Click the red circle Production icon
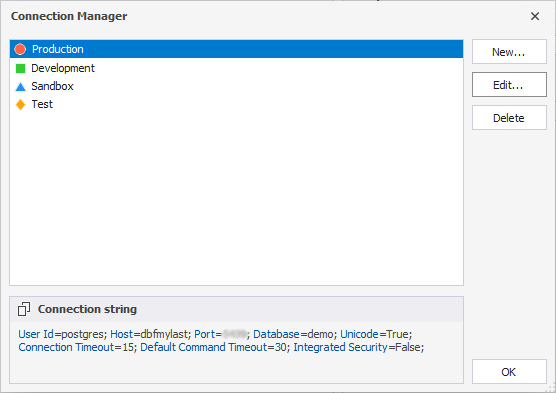The width and height of the screenshot is (556, 393). point(20,49)
